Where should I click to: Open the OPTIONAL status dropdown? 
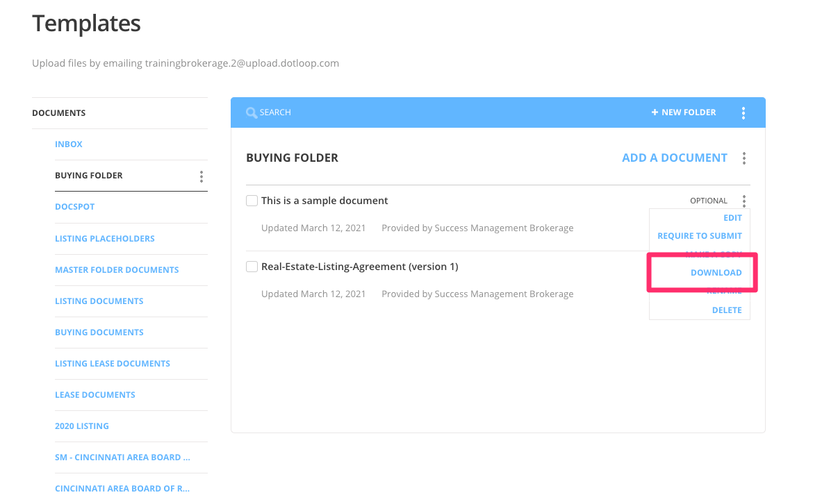pos(708,201)
